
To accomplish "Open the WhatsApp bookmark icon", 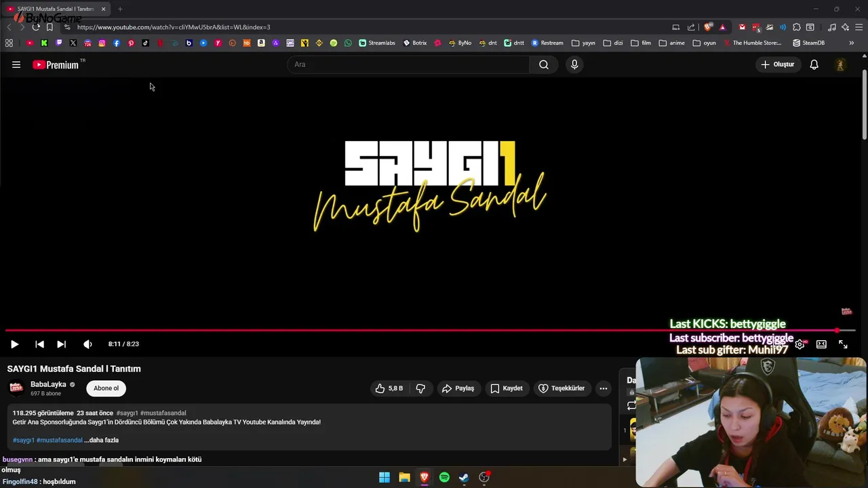I will point(348,43).
